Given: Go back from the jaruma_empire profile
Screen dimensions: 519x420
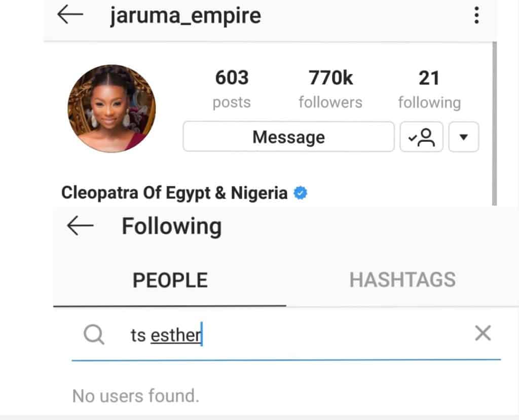Looking at the screenshot, I should tap(70, 15).
